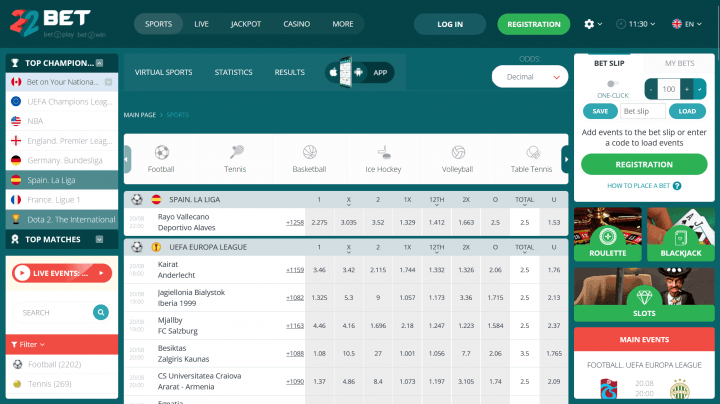Screen dimensions: 720x404
Task: Click the Canada flag beside Bet on Your National
Action: pyautogui.click(x=16, y=82)
